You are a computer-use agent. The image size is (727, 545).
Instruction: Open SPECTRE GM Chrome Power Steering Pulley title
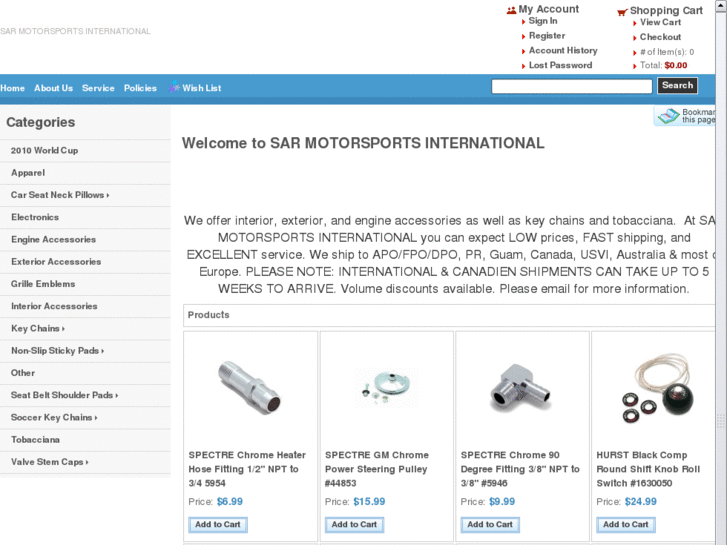click(x=376, y=469)
